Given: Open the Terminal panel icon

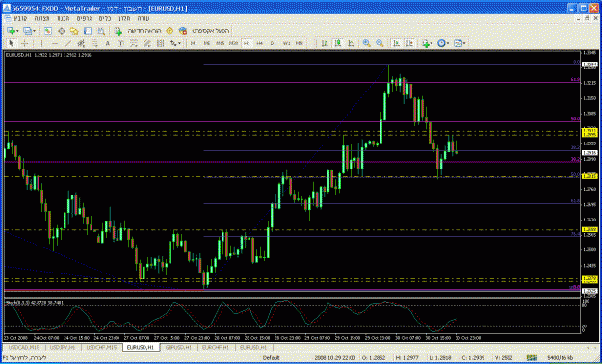Looking at the screenshot, I should click(x=88, y=31).
